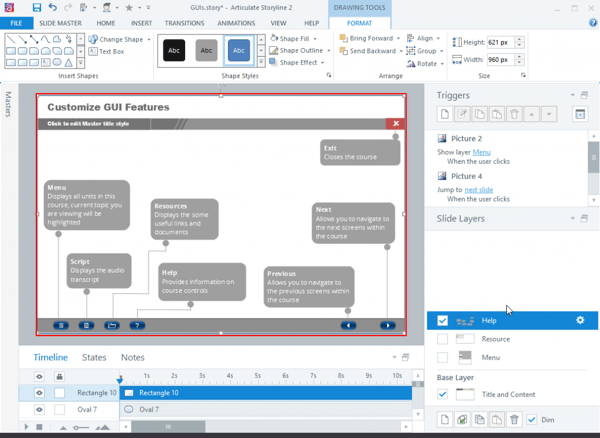Viewport: 600px width, 438px height.
Task: Switch to INSERT tab
Action: tap(142, 23)
